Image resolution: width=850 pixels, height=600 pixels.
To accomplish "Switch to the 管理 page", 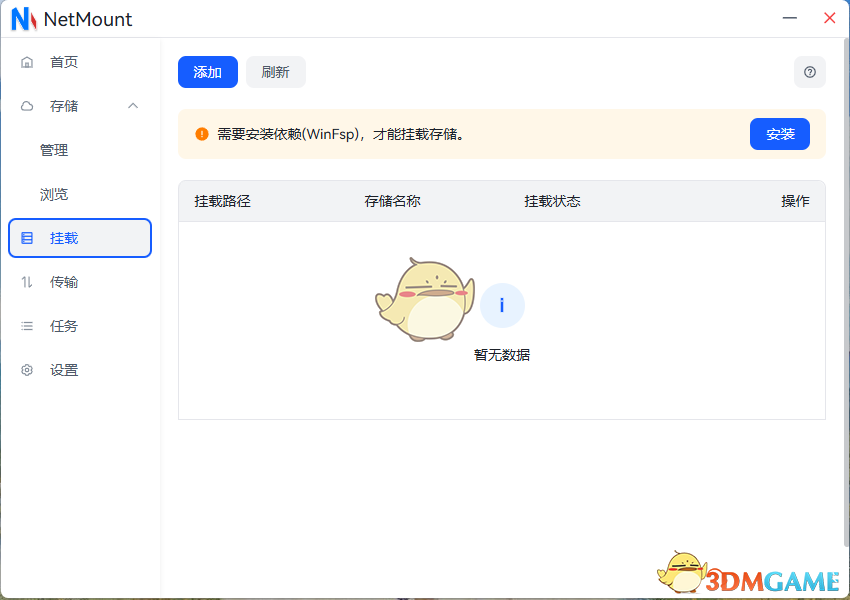I will 54,150.
